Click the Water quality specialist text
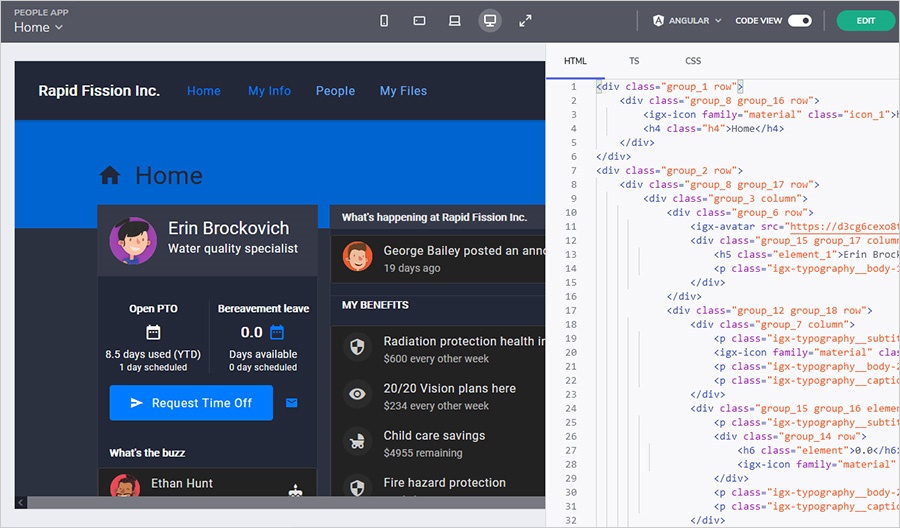Viewport: 900px width, 528px height. [232, 249]
